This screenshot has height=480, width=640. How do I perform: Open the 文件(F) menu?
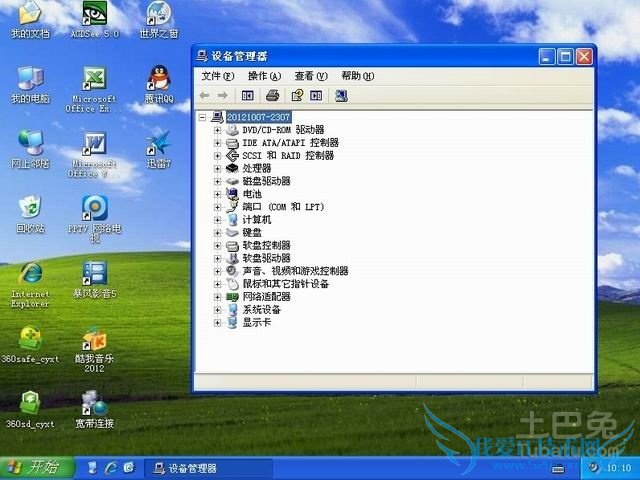[218, 76]
